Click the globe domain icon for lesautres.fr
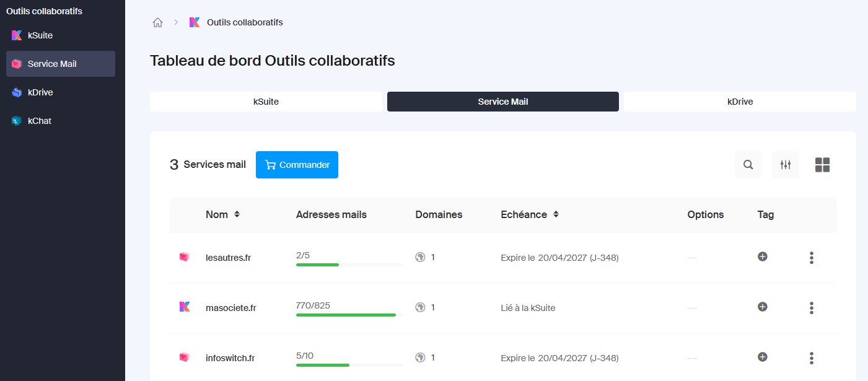Screen dimensions: 868x381 point(420,257)
